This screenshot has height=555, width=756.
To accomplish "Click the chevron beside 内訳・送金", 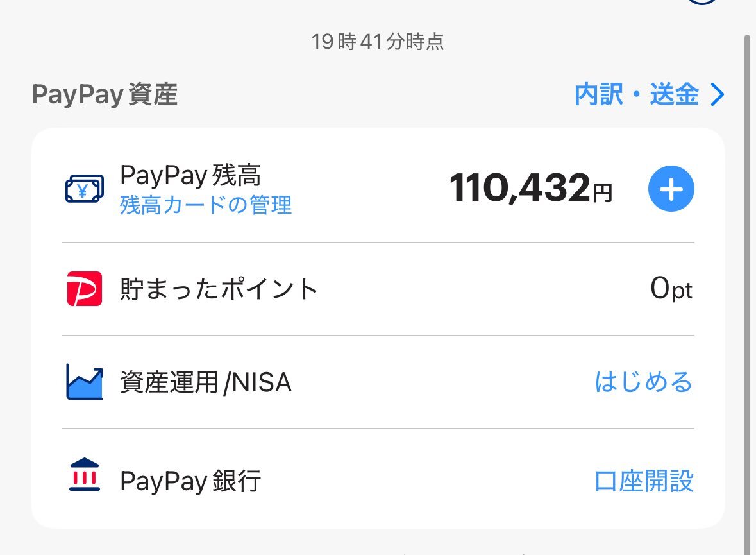I will pyautogui.click(x=718, y=95).
